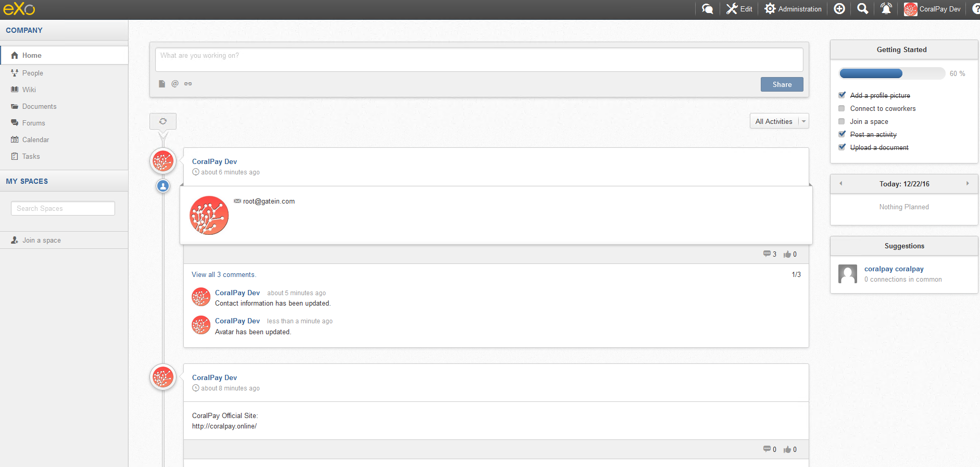This screenshot has height=467, width=980.
Task: Click the 'What are you working on?' box
Action: tap(479, 60)
